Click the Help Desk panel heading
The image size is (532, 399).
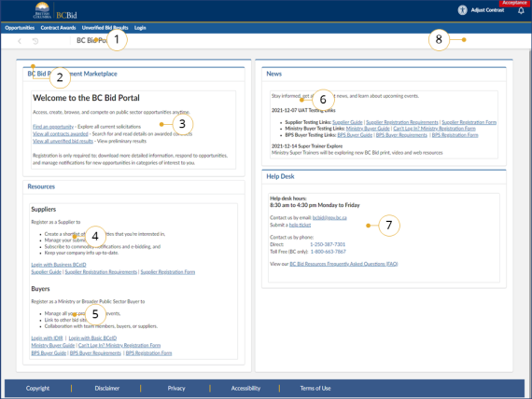[280, 176]
